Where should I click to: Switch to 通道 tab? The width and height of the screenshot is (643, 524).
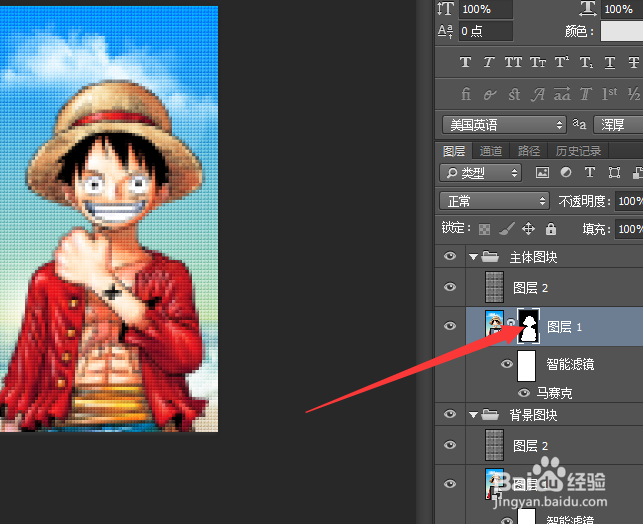(491, 151)
